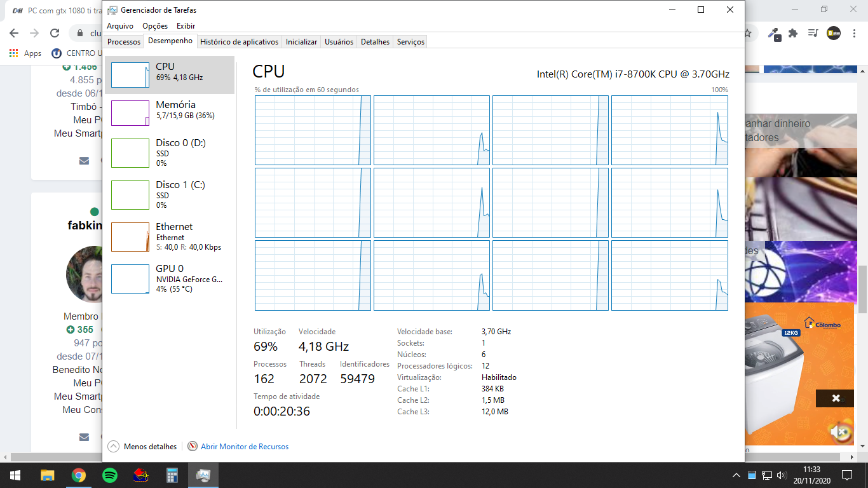Switch to the Processos tab

click(124, 42)
